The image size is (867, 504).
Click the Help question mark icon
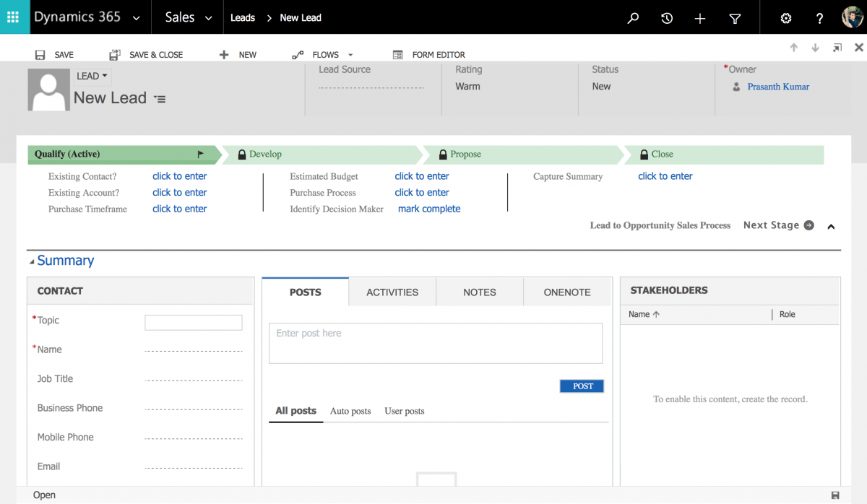click(x=819, y=17)
